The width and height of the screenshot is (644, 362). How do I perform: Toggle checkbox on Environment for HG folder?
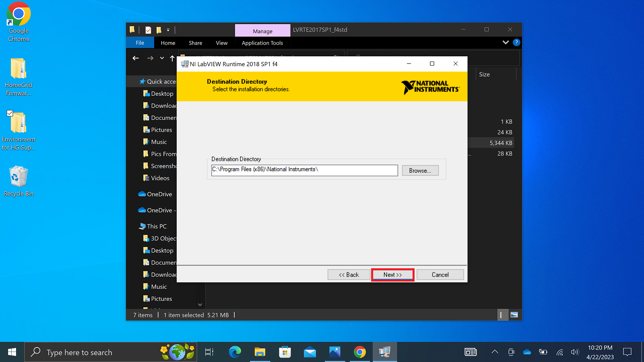[x=10, y=113]
